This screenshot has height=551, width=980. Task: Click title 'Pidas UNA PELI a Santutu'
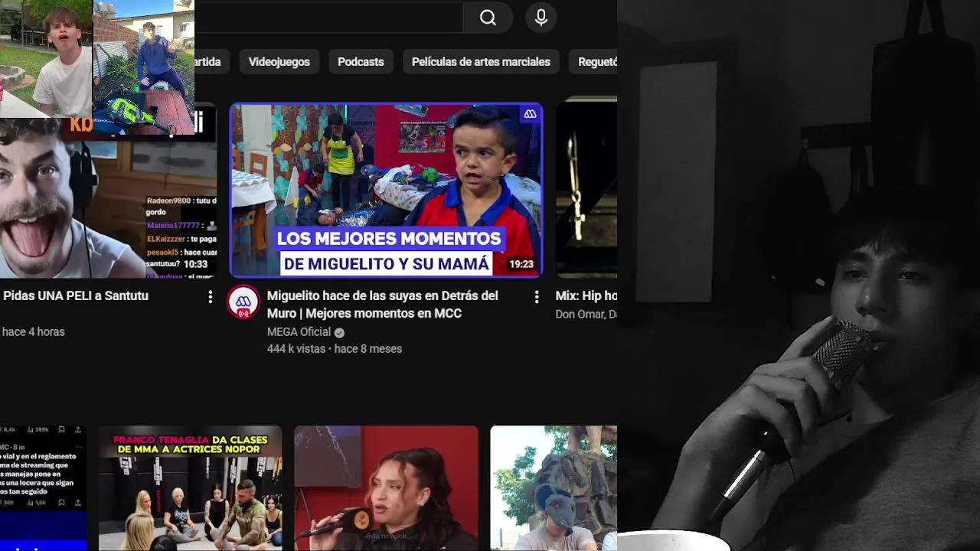point(75,296)
